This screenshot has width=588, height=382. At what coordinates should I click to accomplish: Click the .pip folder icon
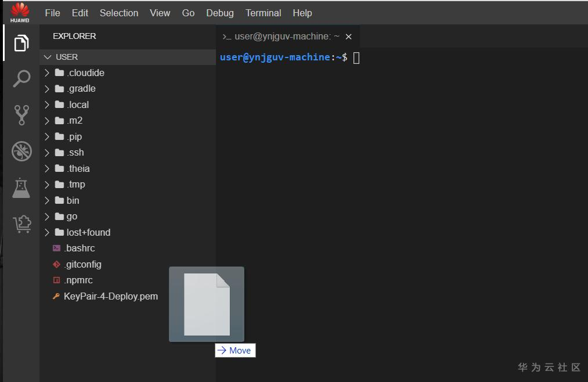point(59,136)
